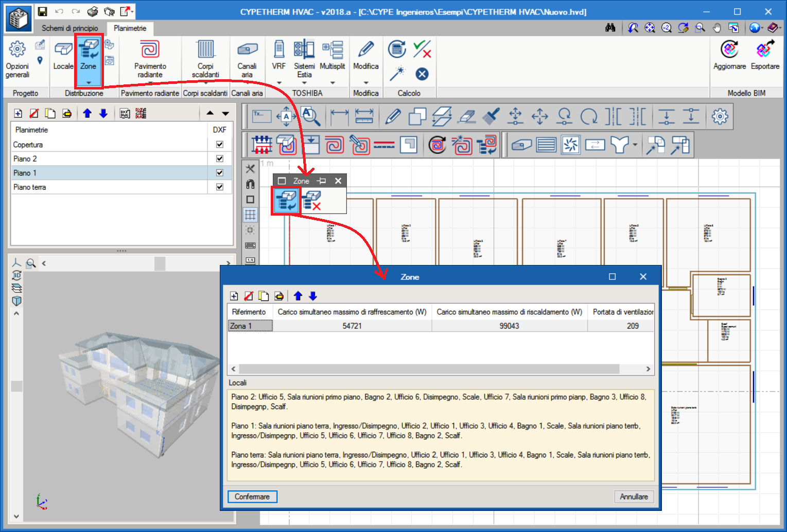Pin the floating Zone toolbar
Viewport: 787px width, 532px height.
point(322,181)
